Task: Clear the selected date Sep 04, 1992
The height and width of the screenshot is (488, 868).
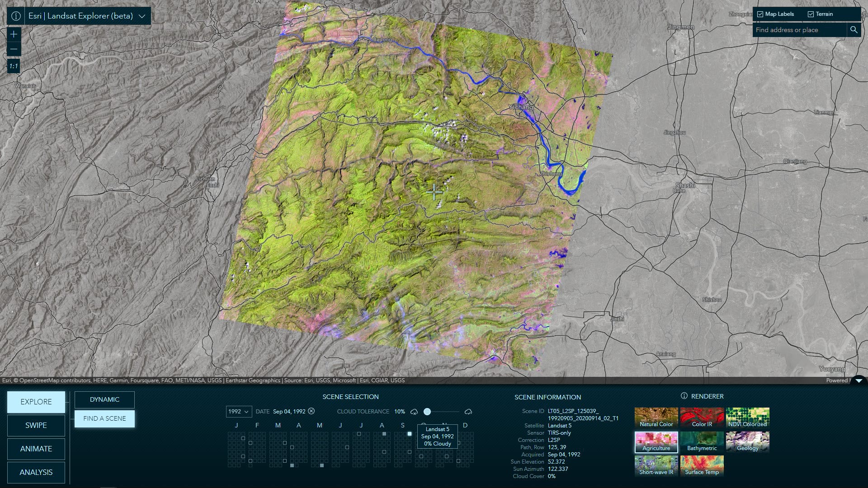Action: [311, 411]
